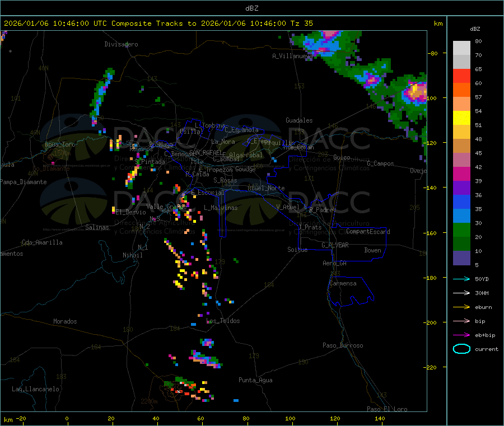Select the purple-grey 10 dBZ color swatch
Image resolution: width=504 pixels, height=426 pixels.
[461, 258]
